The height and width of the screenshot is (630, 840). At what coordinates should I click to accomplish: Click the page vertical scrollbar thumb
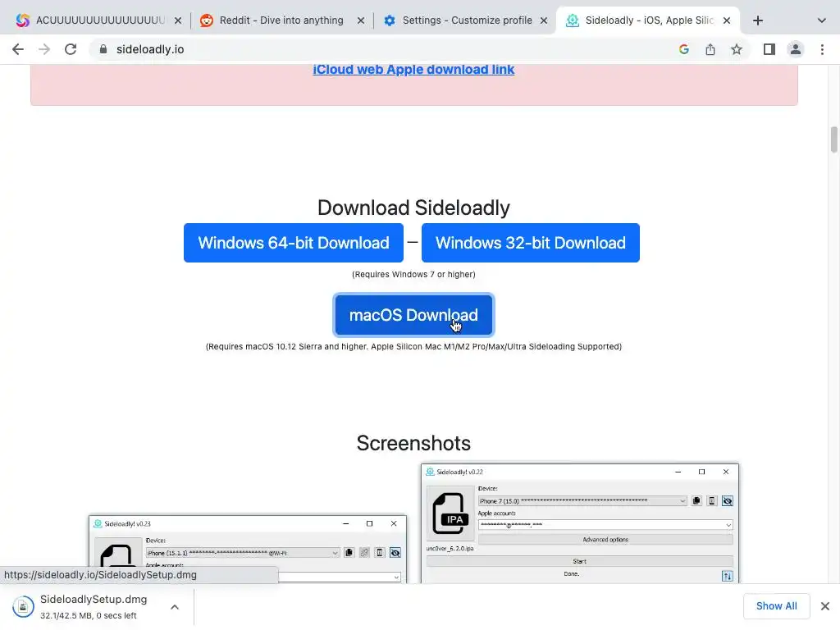click(833, 139)
